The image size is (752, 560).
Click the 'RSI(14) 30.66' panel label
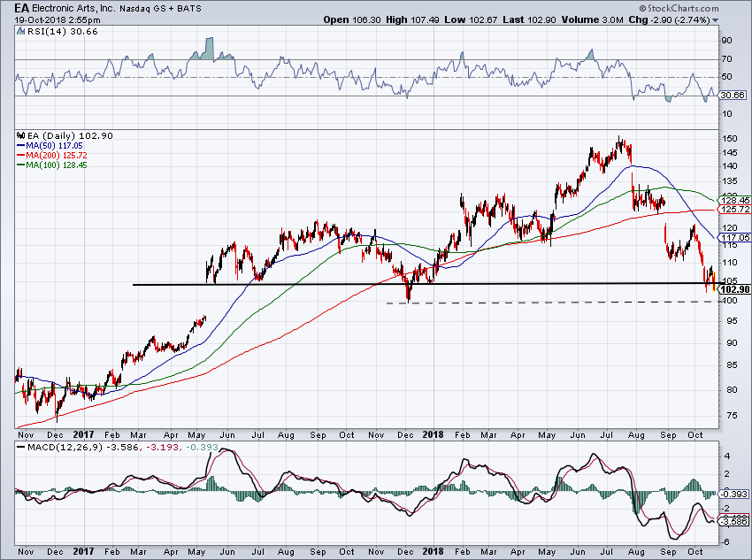point(61,32)
